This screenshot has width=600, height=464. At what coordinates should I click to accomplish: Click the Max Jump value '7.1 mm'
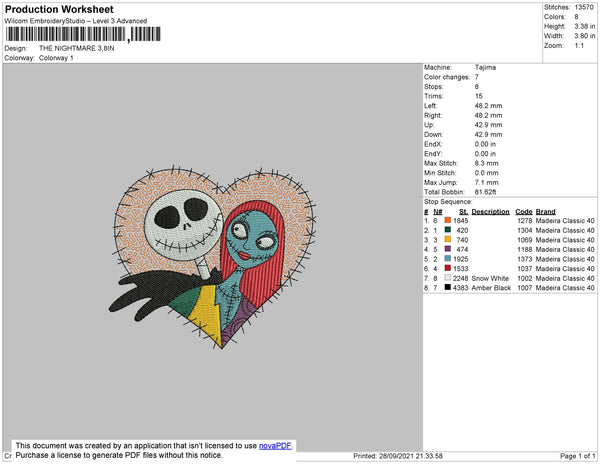(486, 182)
